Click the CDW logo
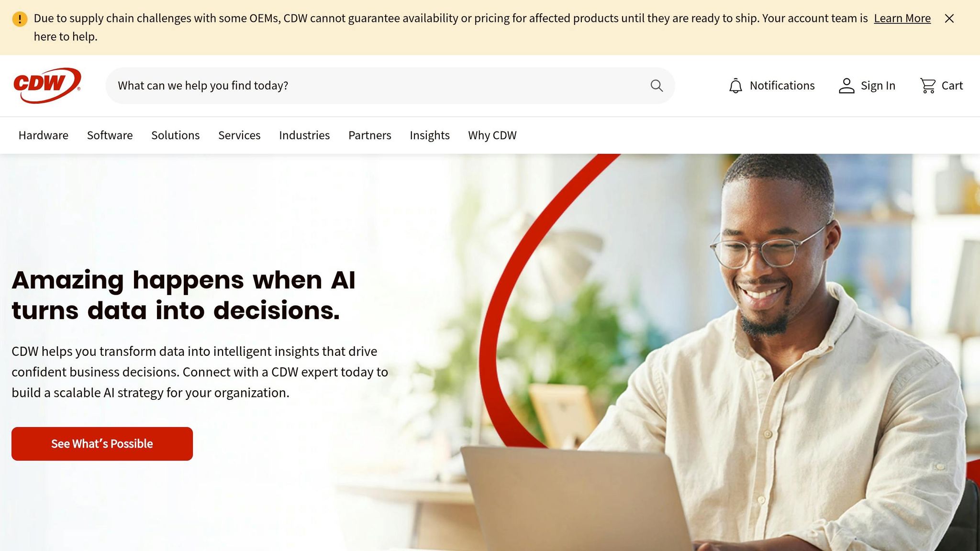This screenshot has height=551, width=980. click(x=47, y=86)
